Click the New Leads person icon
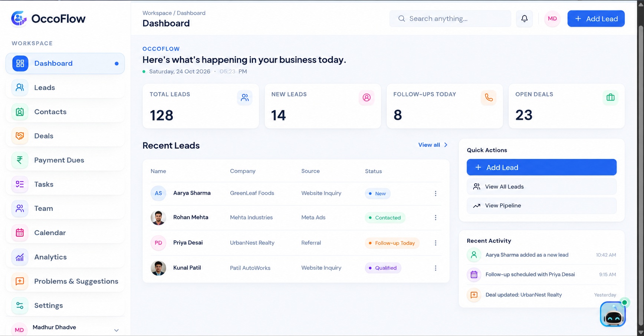The height and width of the screenshot is (336, 644). (x=367, y=98)
